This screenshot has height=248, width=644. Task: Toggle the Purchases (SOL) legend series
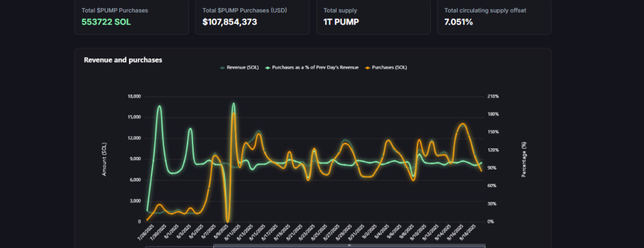386,67
